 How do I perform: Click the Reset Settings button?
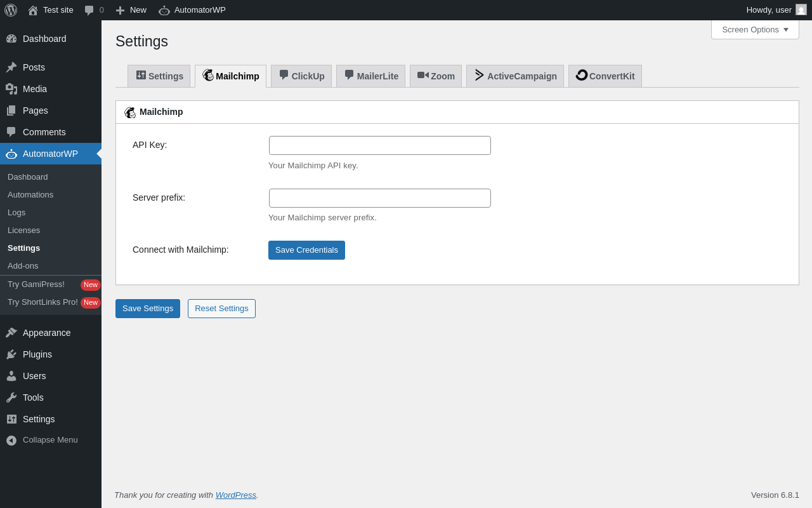[221, 309]
